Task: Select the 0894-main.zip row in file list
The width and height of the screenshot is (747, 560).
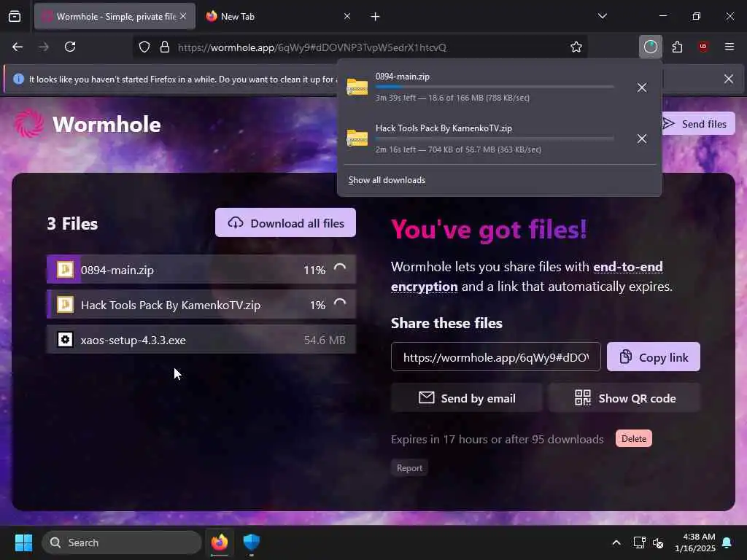Action: click(x=201, y=270)
